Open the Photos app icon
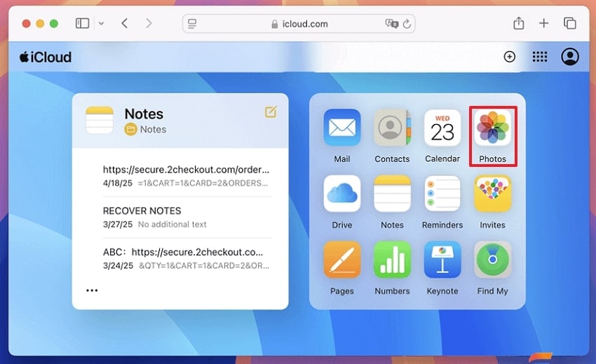Image resolution: width=596 pixels, height=364 pixels. (x=492, y=128)
